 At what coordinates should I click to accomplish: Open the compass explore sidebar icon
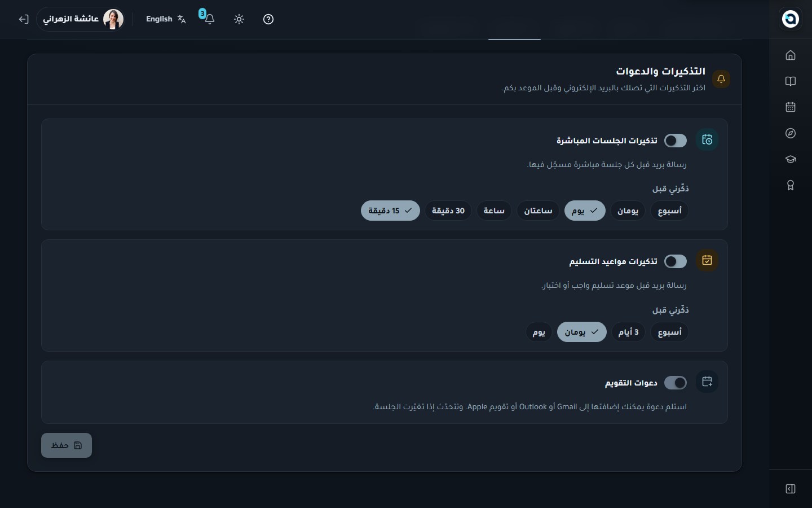(791, 133)
